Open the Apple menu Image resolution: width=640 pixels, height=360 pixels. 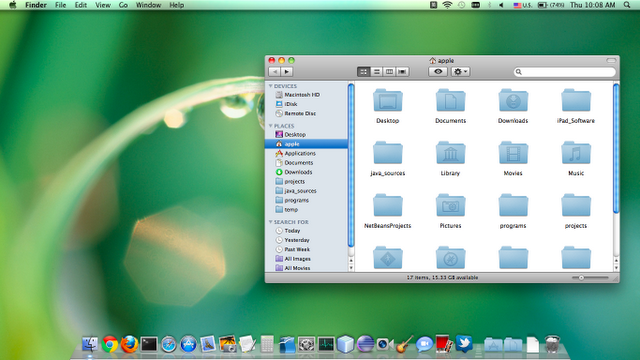[x=13, y=5]
